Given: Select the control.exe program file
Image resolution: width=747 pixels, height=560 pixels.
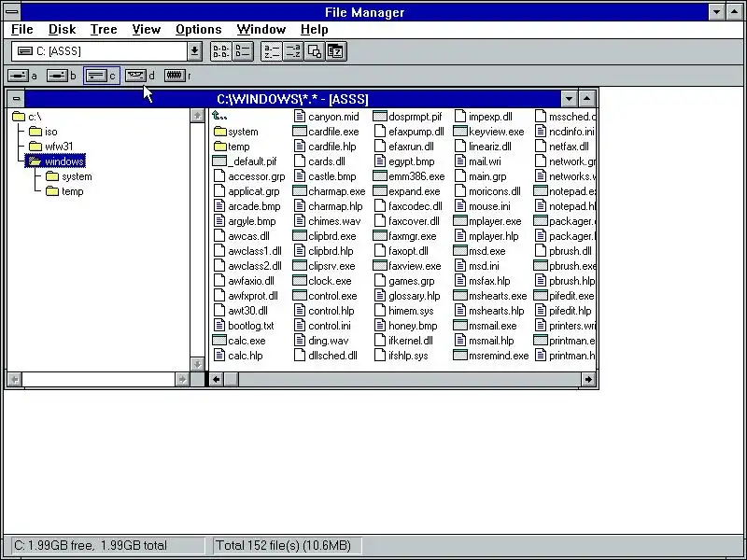Looking at the screenshot, I should pos(325,296).
